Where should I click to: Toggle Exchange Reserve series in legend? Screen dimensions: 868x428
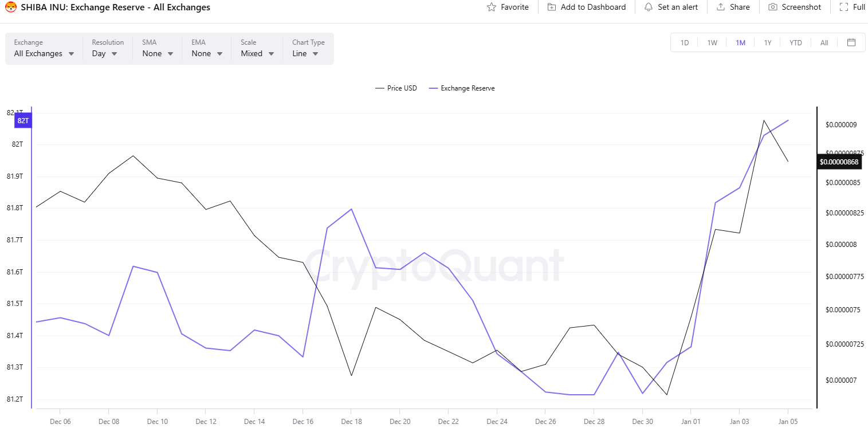coord(462,88)
